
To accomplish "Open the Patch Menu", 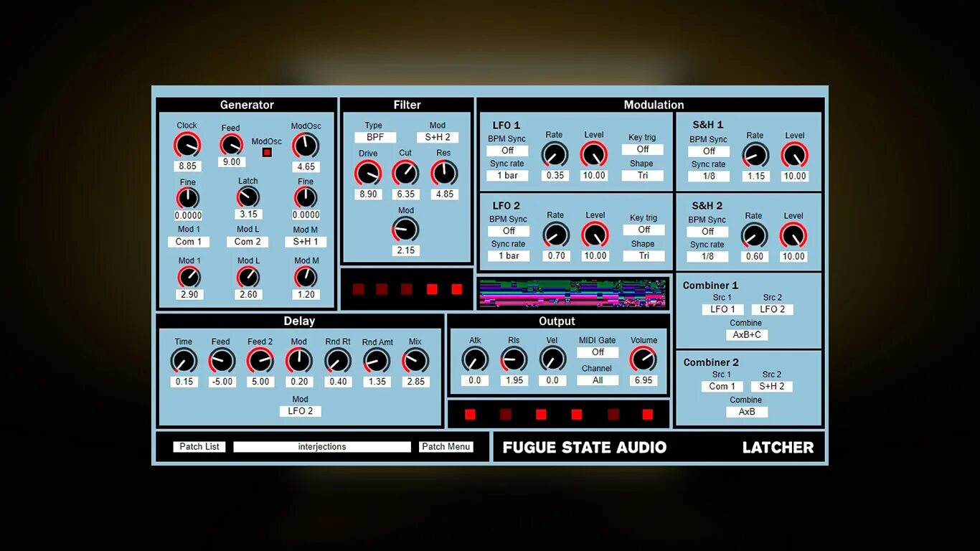I will (446, 446).
